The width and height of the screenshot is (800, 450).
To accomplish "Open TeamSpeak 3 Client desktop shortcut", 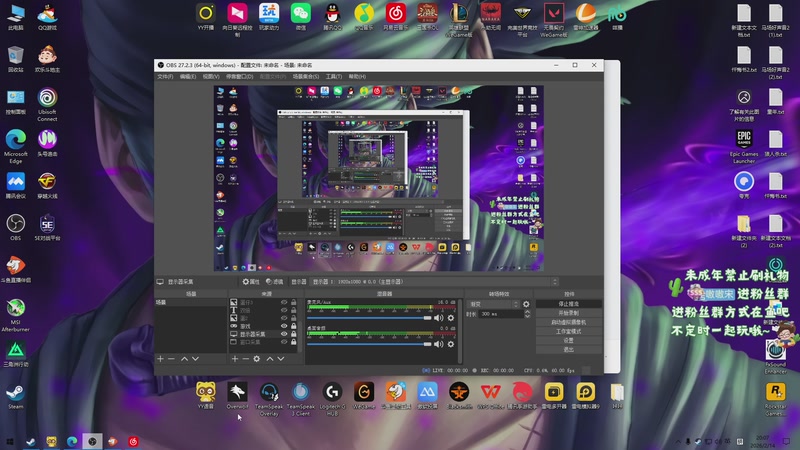I will 301,398.
